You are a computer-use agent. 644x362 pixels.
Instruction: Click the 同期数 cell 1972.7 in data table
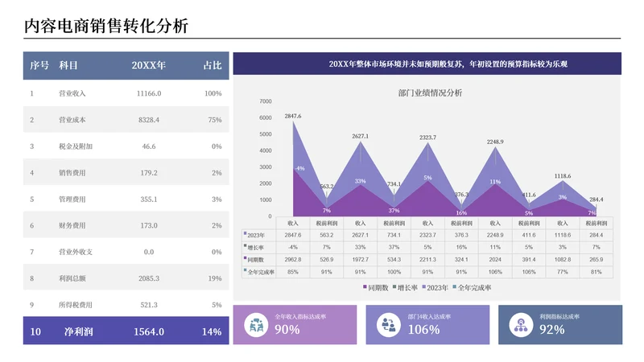(x=360, y=260)
